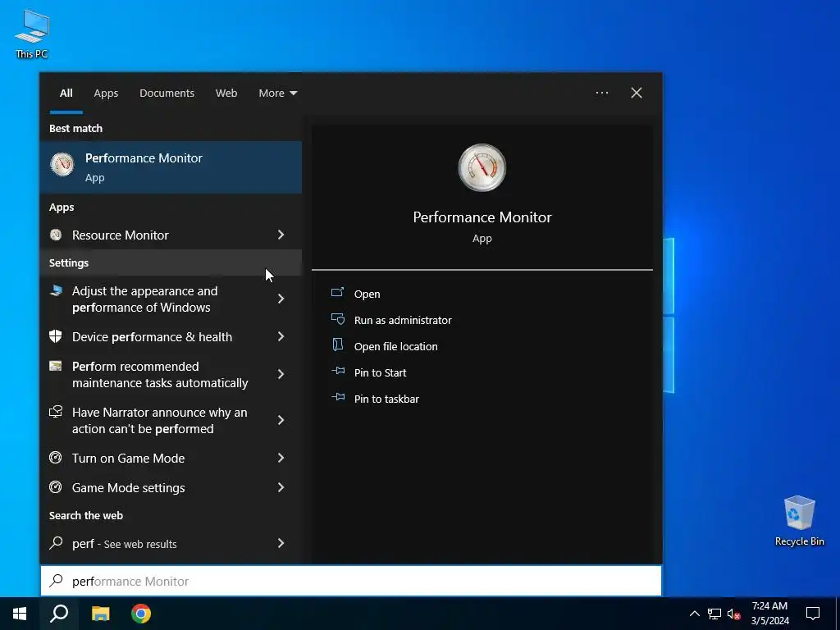Screen dimensions: 840x630
Task: Open the Windows Start button
Action: tap(20, 614)
